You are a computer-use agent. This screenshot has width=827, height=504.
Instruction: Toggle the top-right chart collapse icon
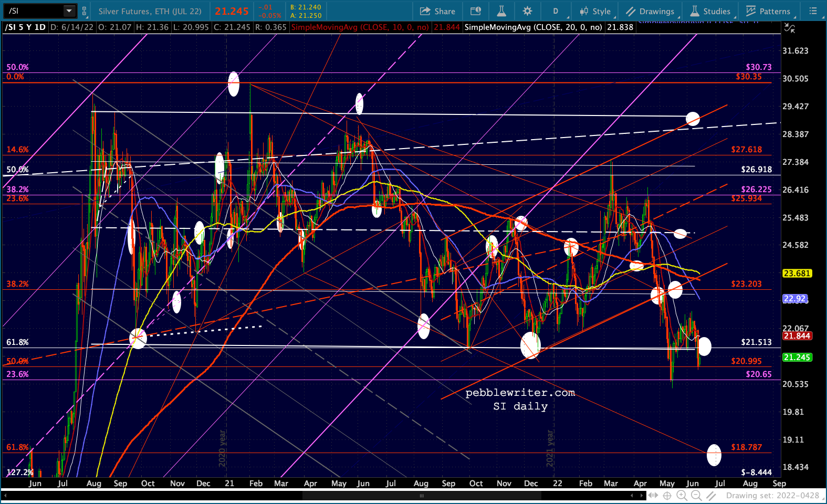click(x=789, y=28)
